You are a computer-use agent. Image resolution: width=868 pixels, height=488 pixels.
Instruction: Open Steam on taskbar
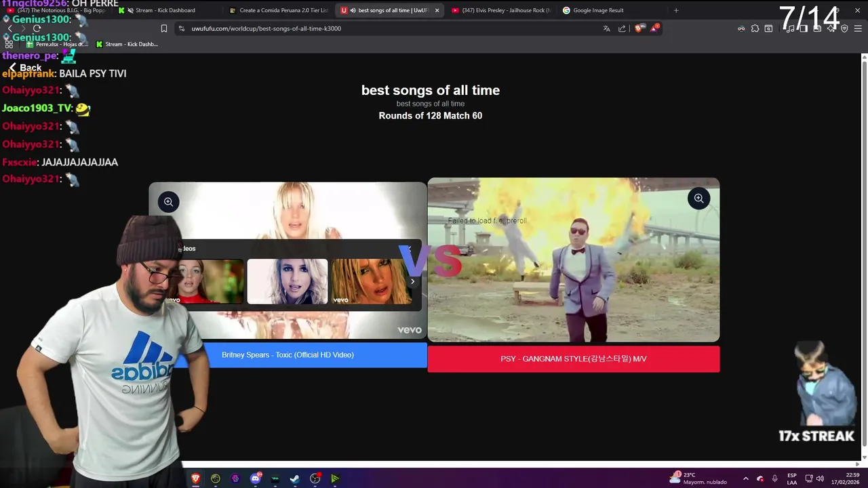coord(295,479)
